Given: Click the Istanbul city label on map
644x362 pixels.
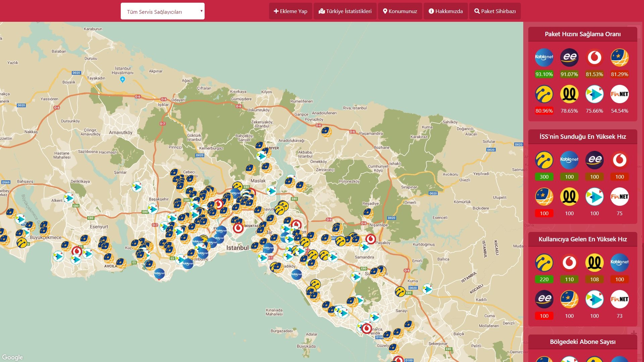Looking at the screenshot, I should pyautogui.click(x=237, y=248).
